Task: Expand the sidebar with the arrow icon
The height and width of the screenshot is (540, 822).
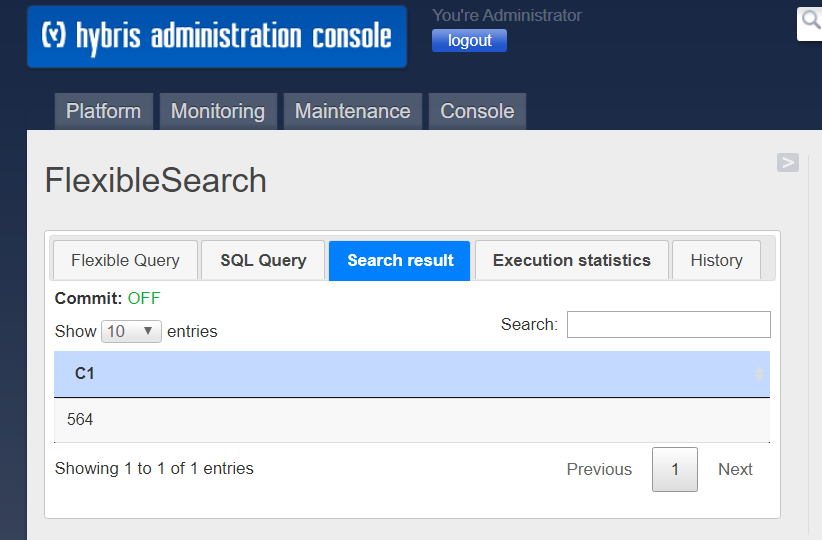Action: click(x=787, y=163)
